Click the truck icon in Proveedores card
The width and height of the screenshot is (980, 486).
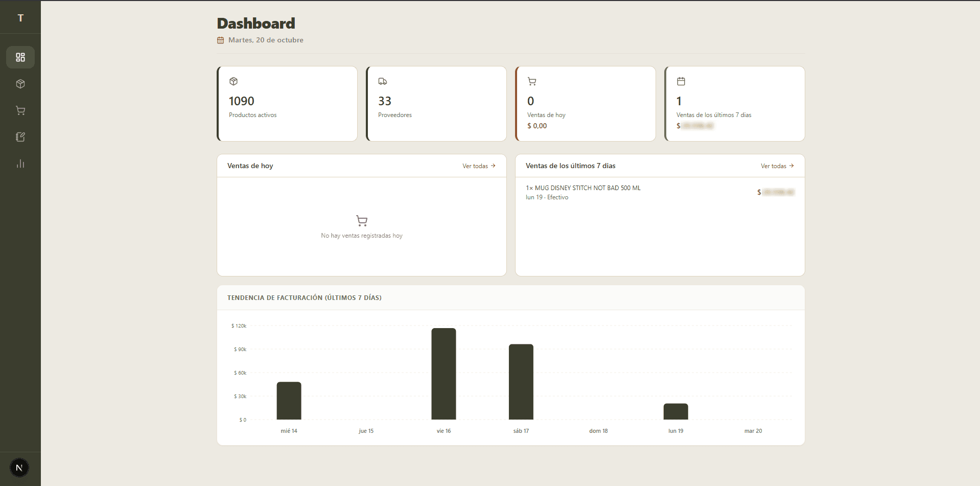coord(383,81)
